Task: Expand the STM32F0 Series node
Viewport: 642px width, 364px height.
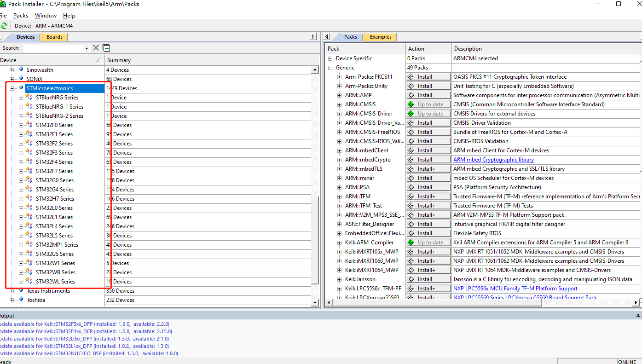Action: tap(21, 125)
